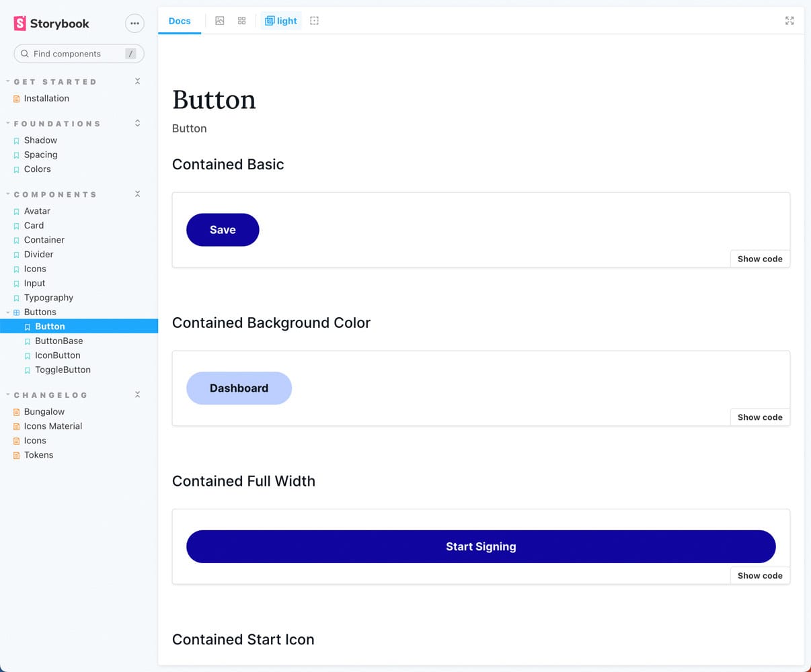The height and width of the screenshot is (672, 811).
Task: Open the ToggleButton story in sidebar
Action: click(x=63, y=370)
